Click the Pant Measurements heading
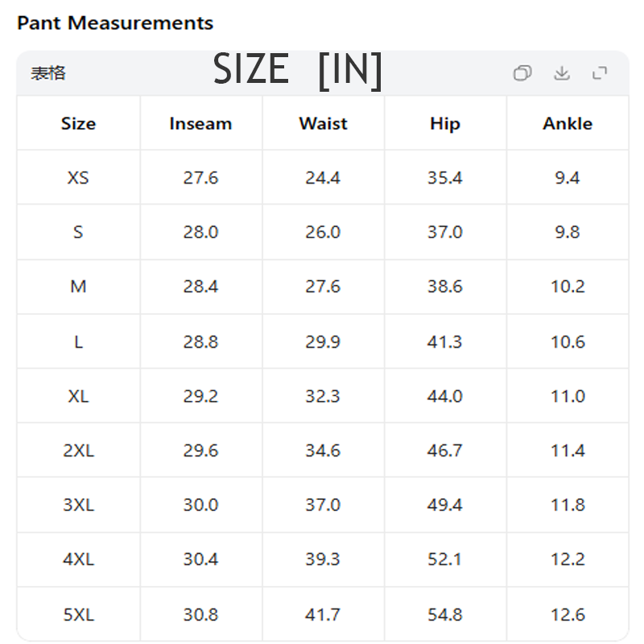 pos(115,23)
